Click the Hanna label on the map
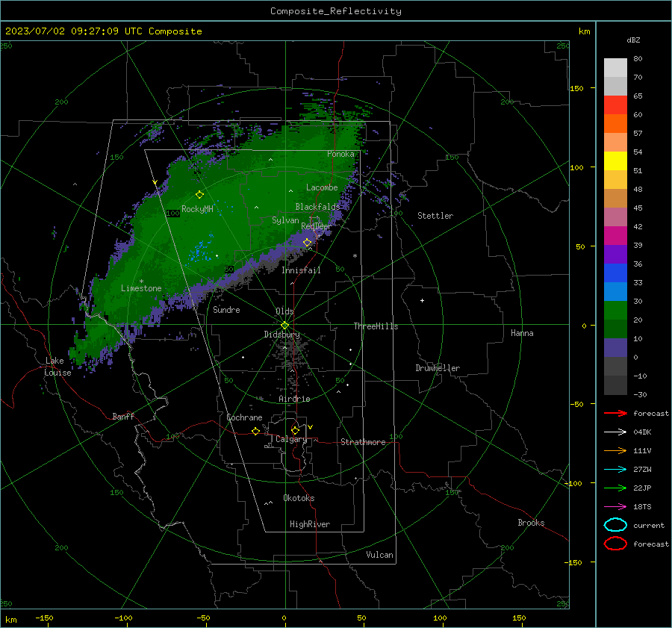The height and width of the screenshot is (628, 672). point(522,333)
